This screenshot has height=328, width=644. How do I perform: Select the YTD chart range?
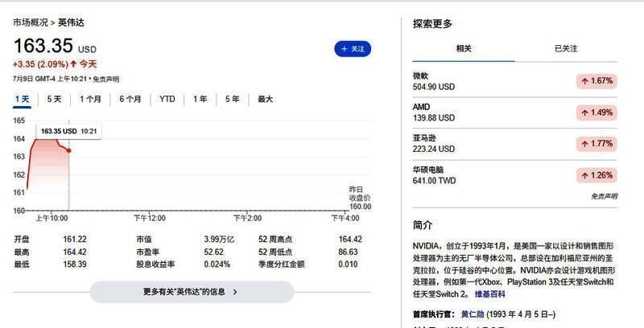pyautogui.click(x=167, y=100)
